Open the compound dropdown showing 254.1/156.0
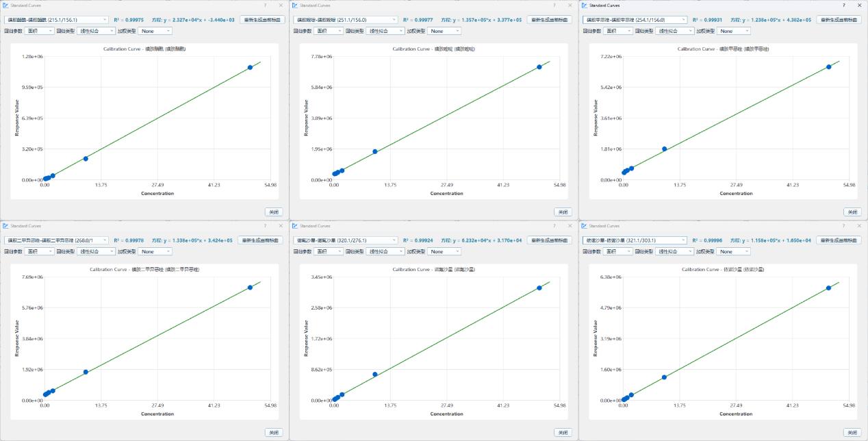868x441 pixels. click(x=635, y=20)
